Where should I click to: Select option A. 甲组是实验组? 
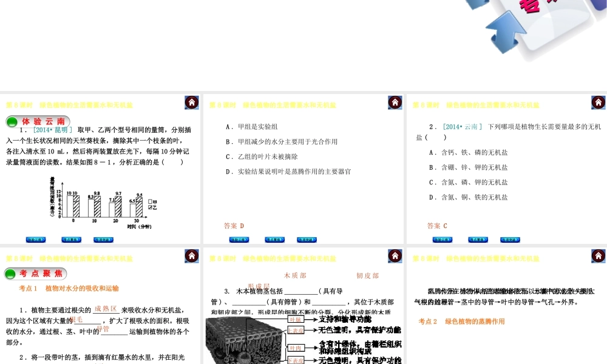click(252, 127)
